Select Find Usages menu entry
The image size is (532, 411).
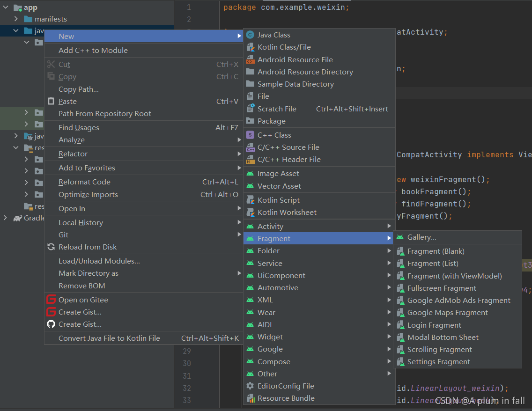(x=143, y=127)
